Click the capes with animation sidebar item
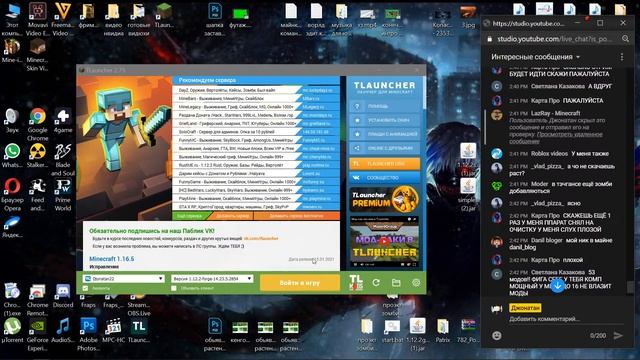Viewport: 640px width, 360px height. 384,134
